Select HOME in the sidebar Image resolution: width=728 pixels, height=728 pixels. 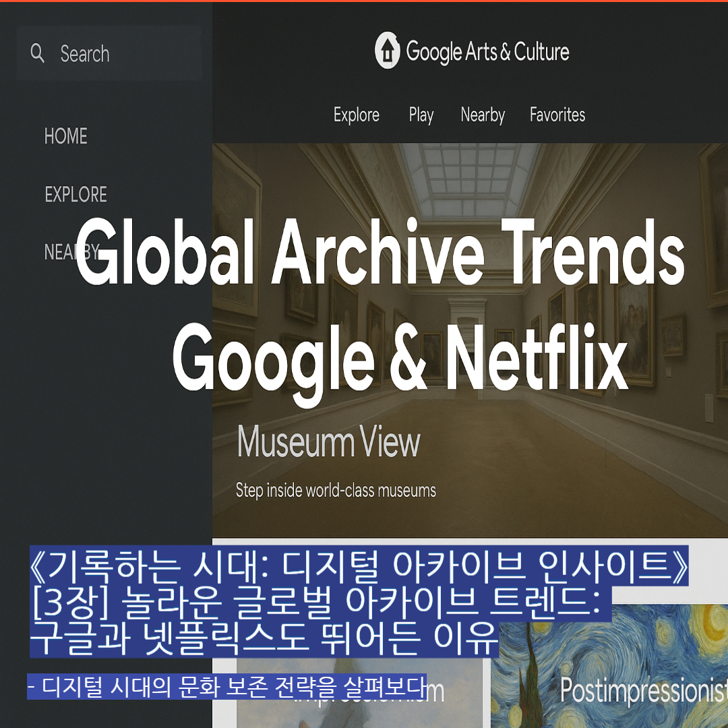click(65, 136)
